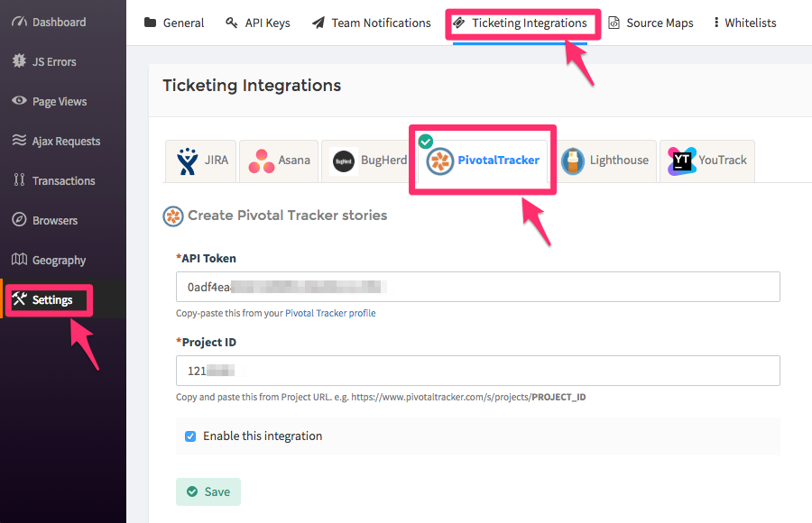Click the PROJECT_ID hint text
This screenshot has height=523, width=812.
tap(558, 397)
